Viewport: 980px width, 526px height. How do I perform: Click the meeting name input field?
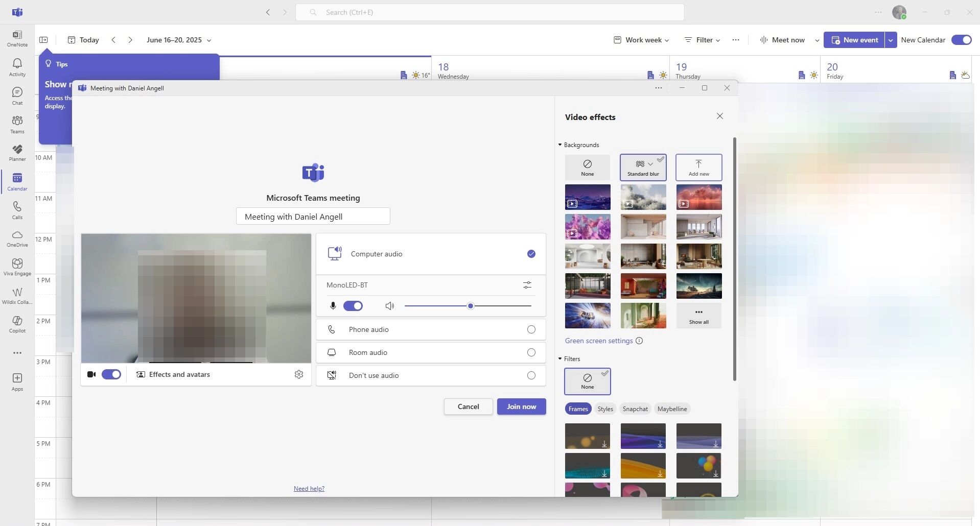point(313,216)
